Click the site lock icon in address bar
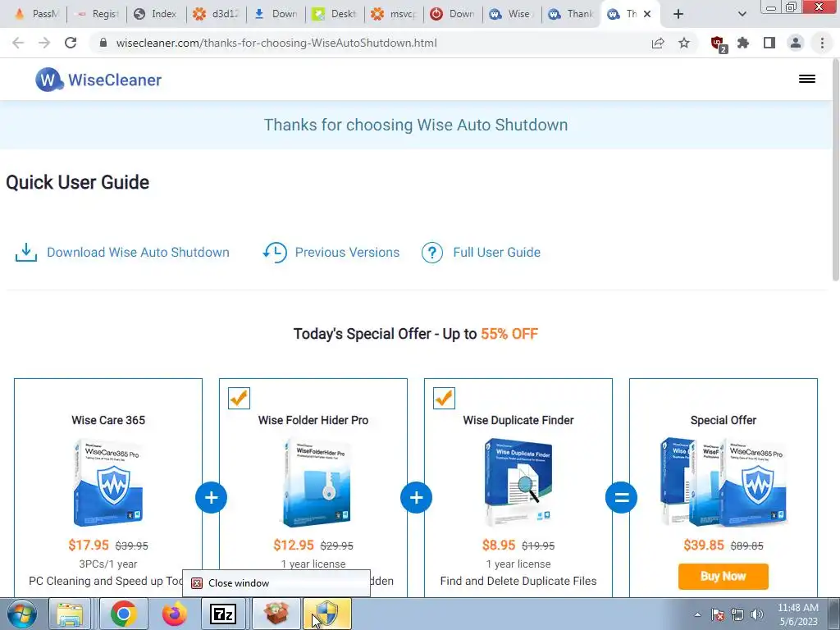840x630 pixels. [103, 43]
